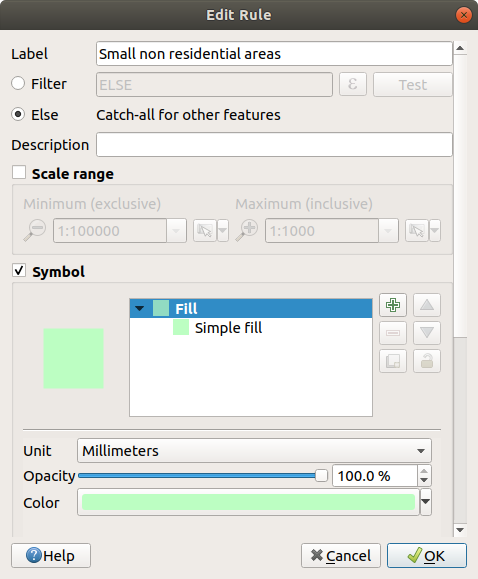Click the duplicate symbol layer icon

(393, 361)
